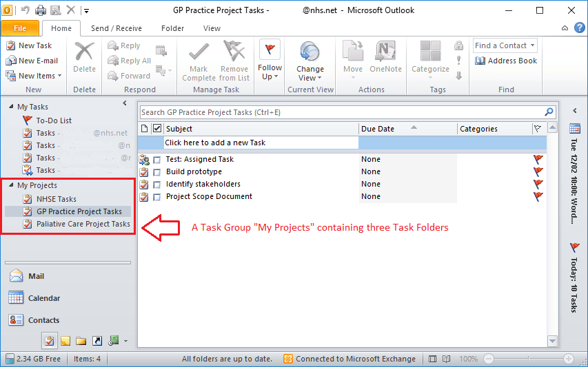588x367 pixels.
Task: Open Paliative Care Project Tasks folder
Action: (x=76, y=224)
